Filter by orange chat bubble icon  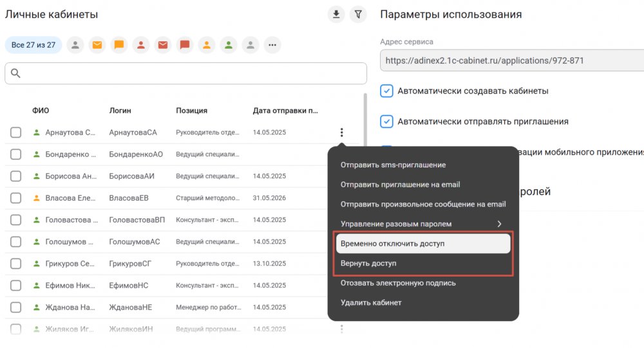tap(118, 45)
